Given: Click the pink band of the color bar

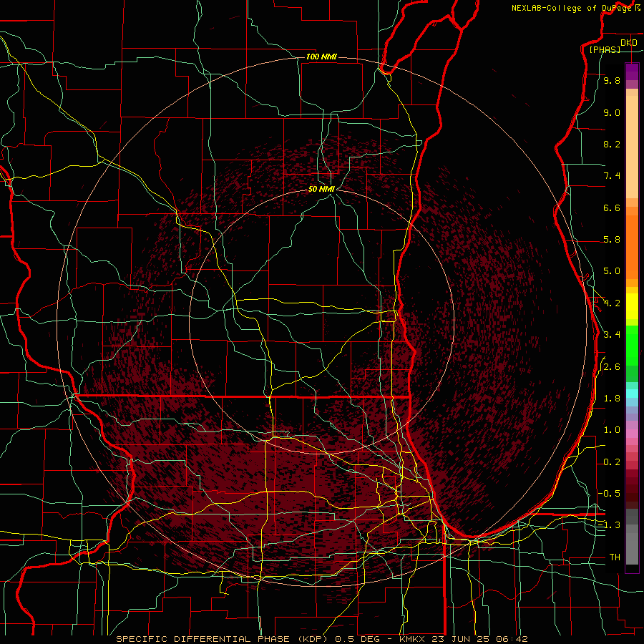Looking at the screenshot, I should 632,434.
